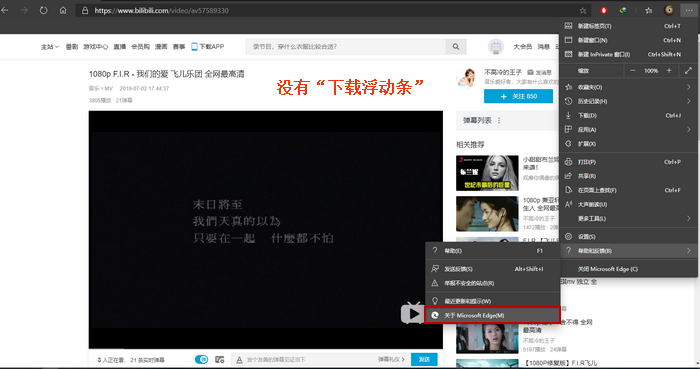Click the zoom-in plus in Edge menu
The height and width of the screenshot is (369, 700).
pyautogui.click(x=669, y=70)
